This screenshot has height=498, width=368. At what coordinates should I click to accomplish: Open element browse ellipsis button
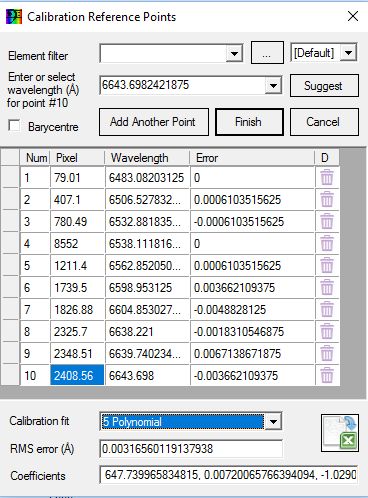coord(267,52)
